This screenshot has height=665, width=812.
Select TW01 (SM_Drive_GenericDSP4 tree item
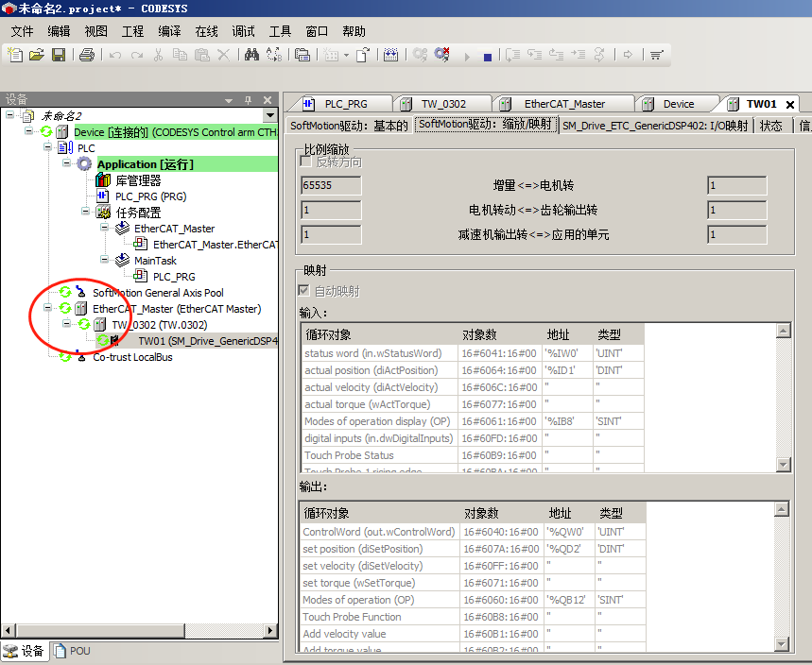pos(208,340)
